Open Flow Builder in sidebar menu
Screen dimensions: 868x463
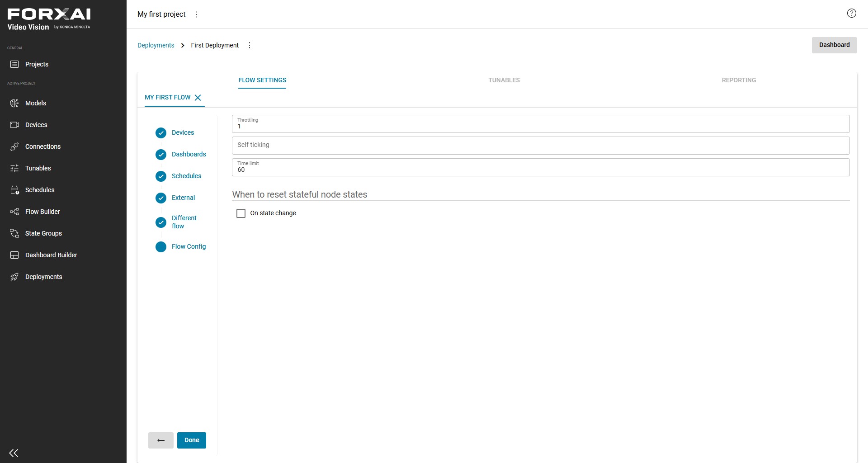63,212
